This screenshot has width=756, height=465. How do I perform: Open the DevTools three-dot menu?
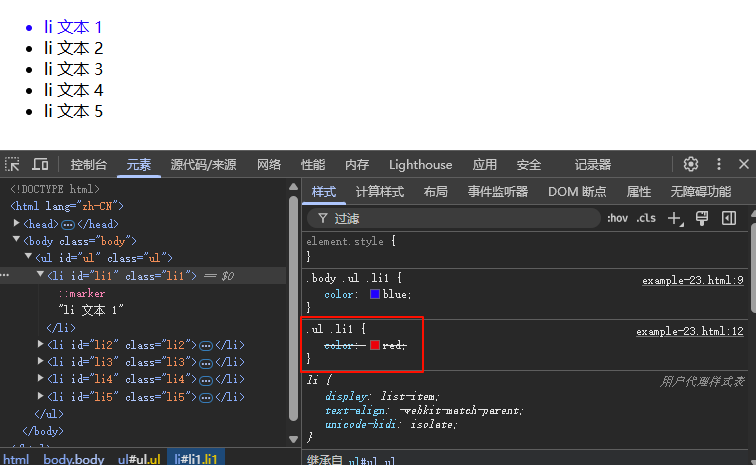point(718,165)
